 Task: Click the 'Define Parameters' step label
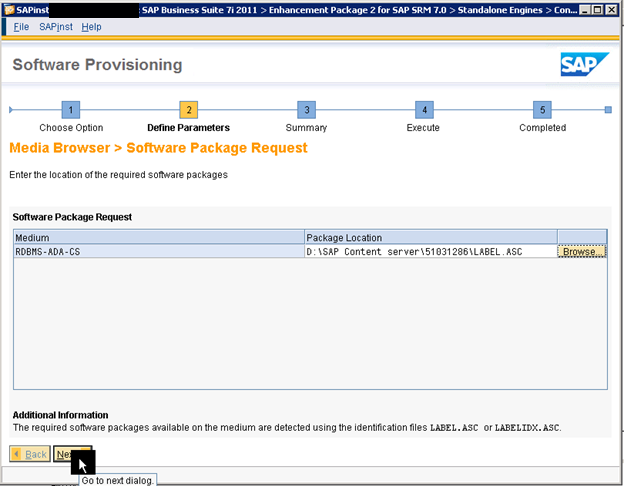188,128
